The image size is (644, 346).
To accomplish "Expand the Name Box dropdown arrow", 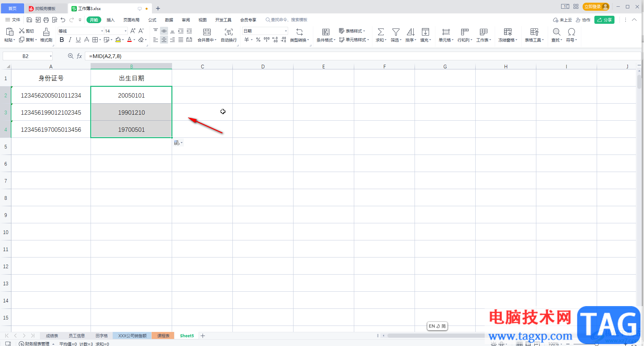I will tap(51, 56).
